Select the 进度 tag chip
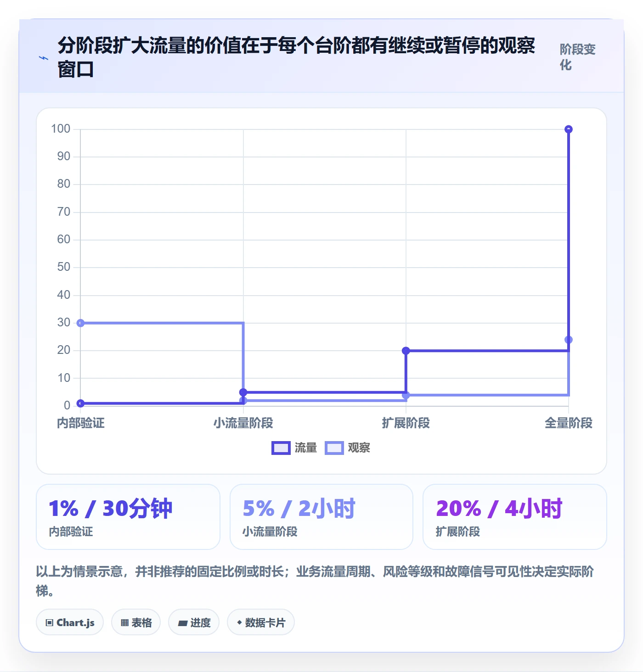Screen dimensions: 643x672 click(194, 622)
